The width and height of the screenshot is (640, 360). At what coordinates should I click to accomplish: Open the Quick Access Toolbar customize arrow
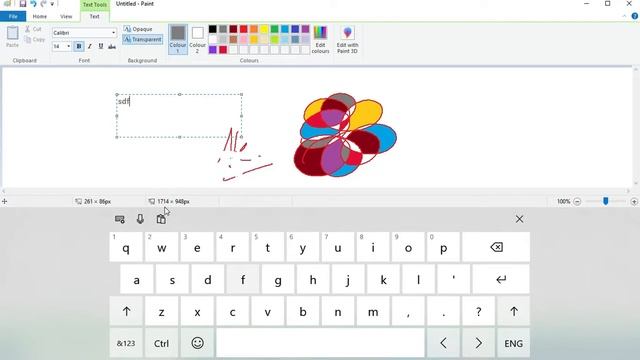(x=52, y=4)
